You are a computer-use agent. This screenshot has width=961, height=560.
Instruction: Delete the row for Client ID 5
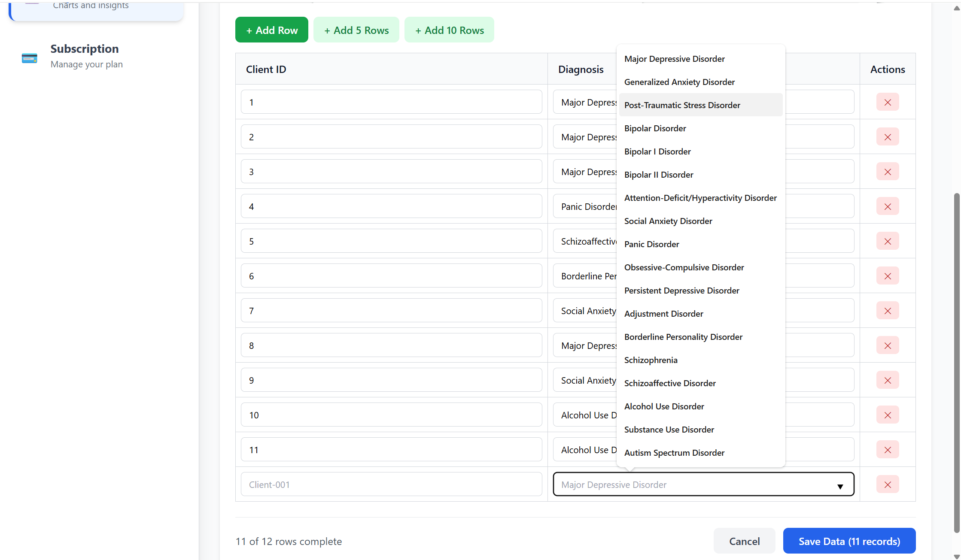(x=888, y=241)
